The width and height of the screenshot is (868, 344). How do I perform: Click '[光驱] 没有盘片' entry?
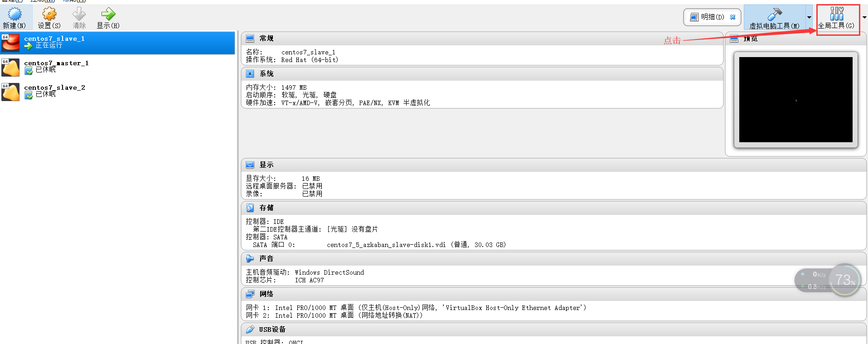[x=352, y=229]
